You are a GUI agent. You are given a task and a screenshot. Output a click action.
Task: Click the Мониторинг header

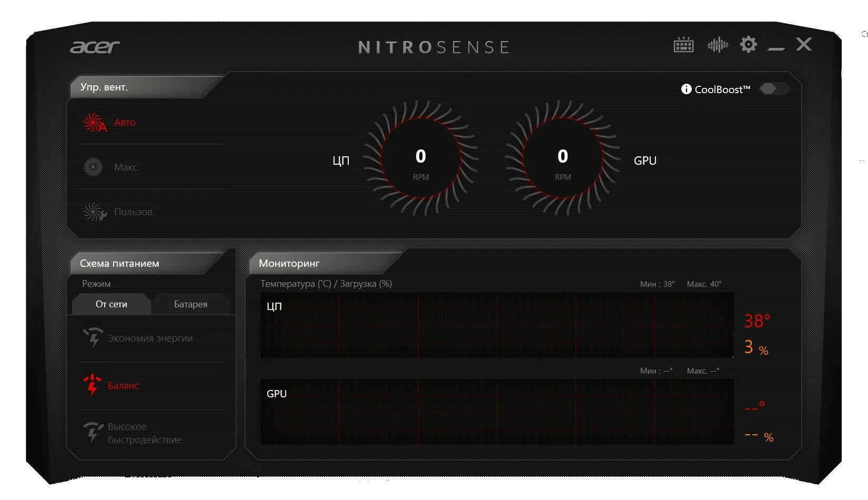click(289, 263)
